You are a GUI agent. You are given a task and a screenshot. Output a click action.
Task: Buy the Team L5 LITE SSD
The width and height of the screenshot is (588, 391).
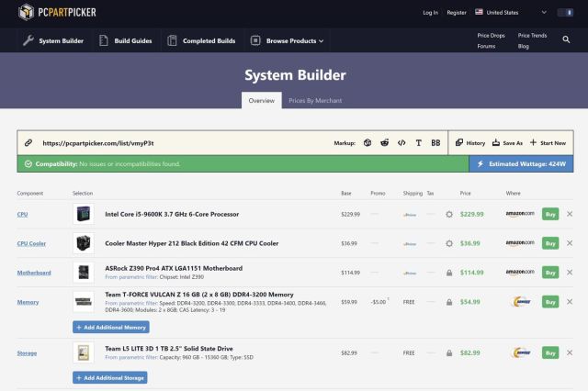[x=550, y=352]
